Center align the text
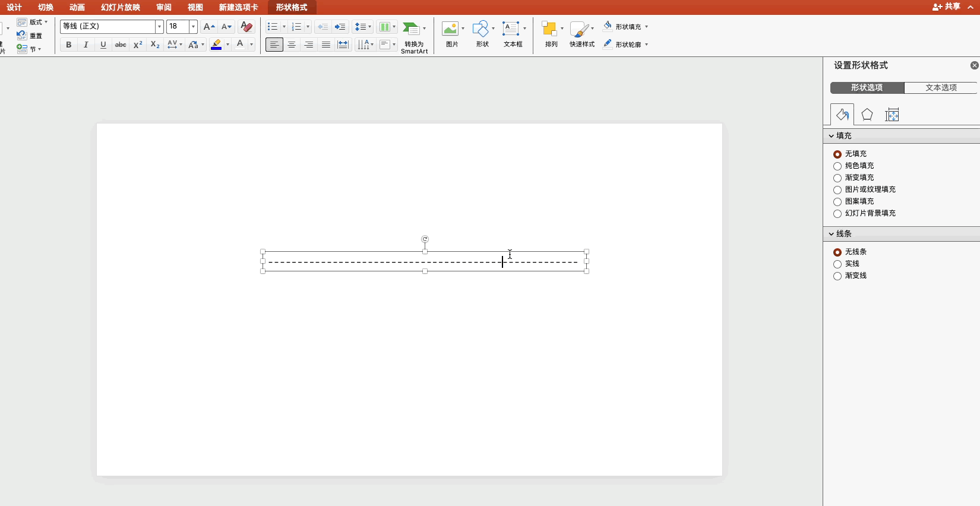 [291, 45]
